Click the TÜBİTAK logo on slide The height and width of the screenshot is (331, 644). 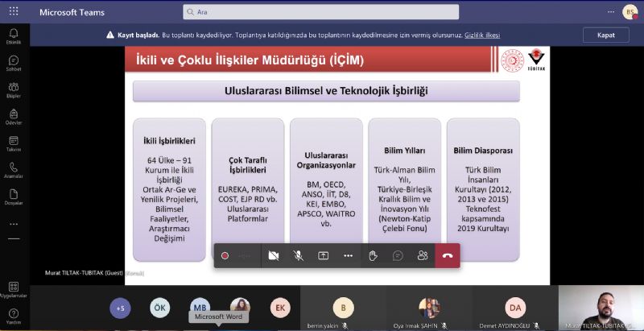(536, 60)
